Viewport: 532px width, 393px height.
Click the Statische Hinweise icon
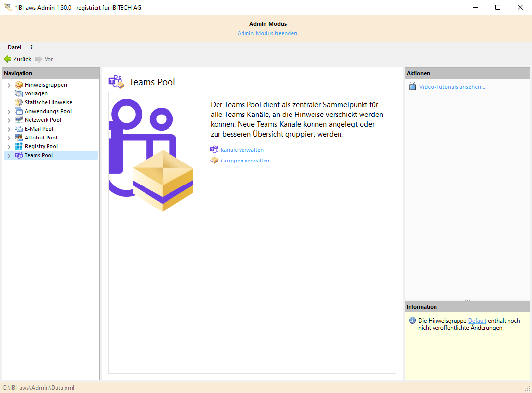click(x=19, y=102)
